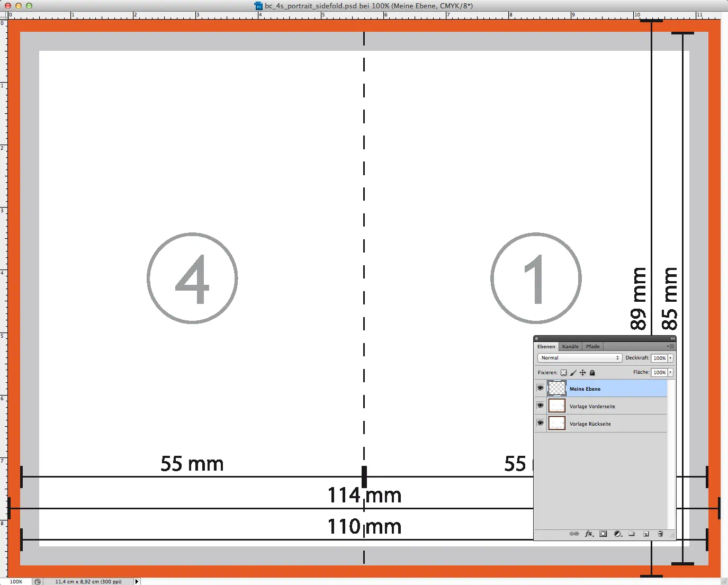Open the Deckkraft opacity slider arrow
This screenshot has width=728, height=585.
tap(670, 358)
